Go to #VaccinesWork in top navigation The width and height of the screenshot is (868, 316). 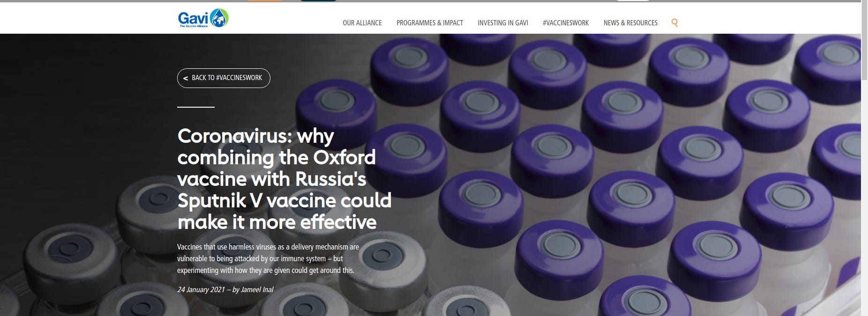[x=566, y=22]
